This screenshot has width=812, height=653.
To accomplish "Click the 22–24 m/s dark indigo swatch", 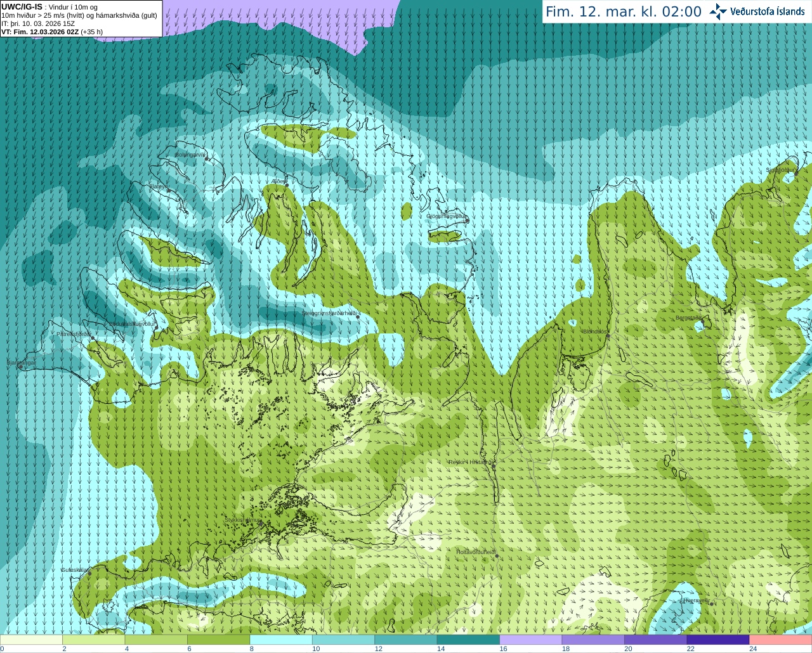I will (719, 640).
